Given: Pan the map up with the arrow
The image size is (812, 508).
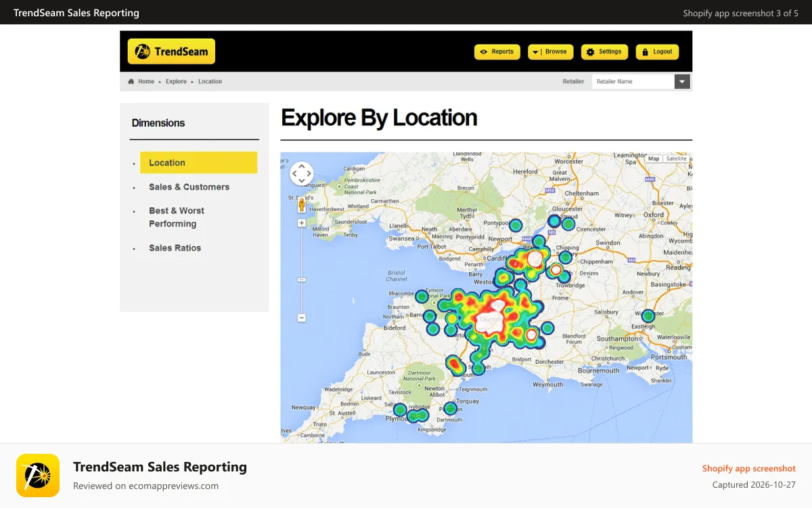Looking at the screenshot, I should click(302, 166).
